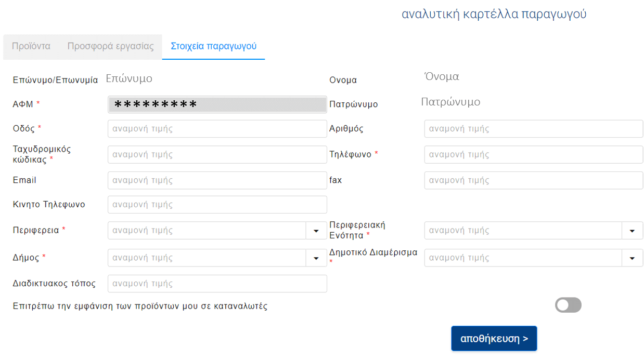Select the Διαδικτυακος τόπος input field

click(x=217, y=284)
